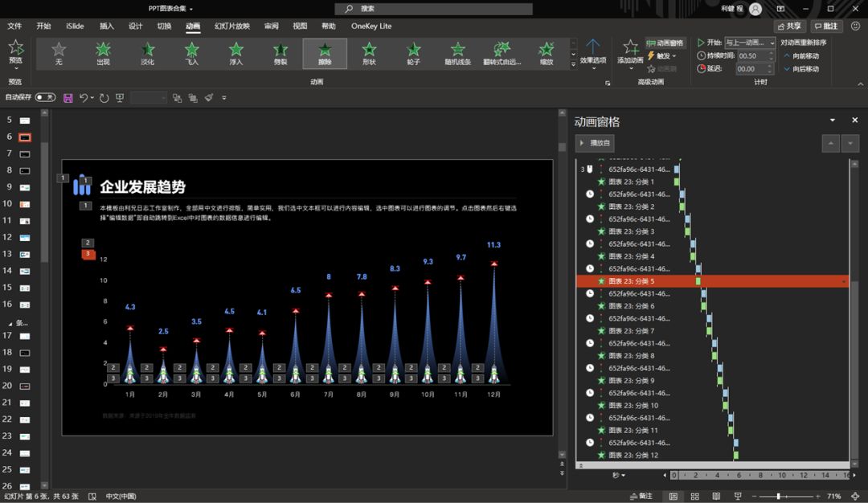Select 图表 23: 分类 8 in animation list
Screen dimensions: 868x503
click(631, 356)
